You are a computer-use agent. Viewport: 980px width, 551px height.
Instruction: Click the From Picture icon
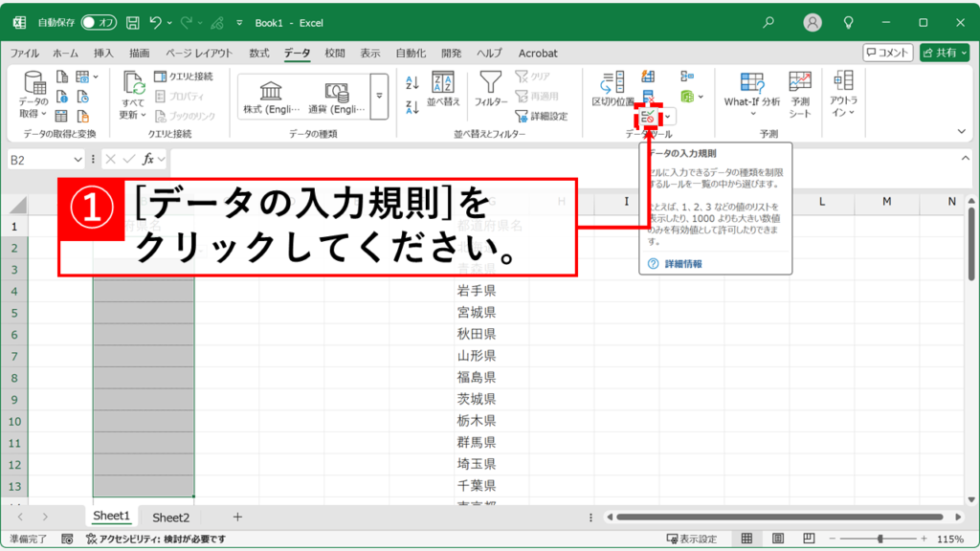83,77
